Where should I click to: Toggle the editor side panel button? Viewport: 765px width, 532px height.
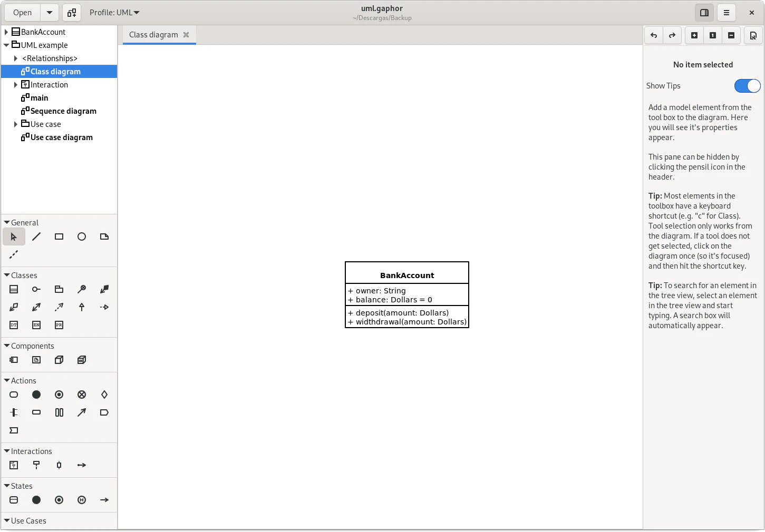(x=704, y=13)
